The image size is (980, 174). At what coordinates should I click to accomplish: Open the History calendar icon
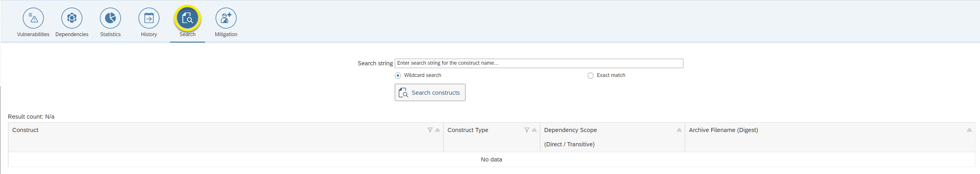click(149, 18)
